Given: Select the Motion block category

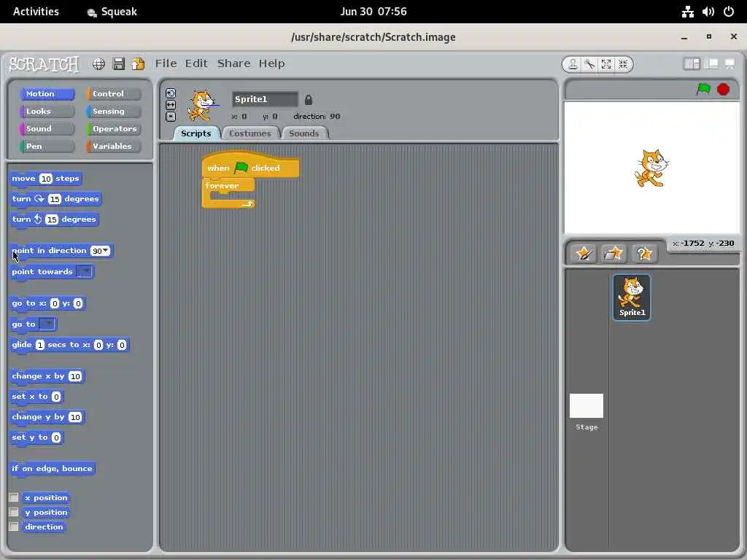Looking at the screenshot, I should point(47,94).
